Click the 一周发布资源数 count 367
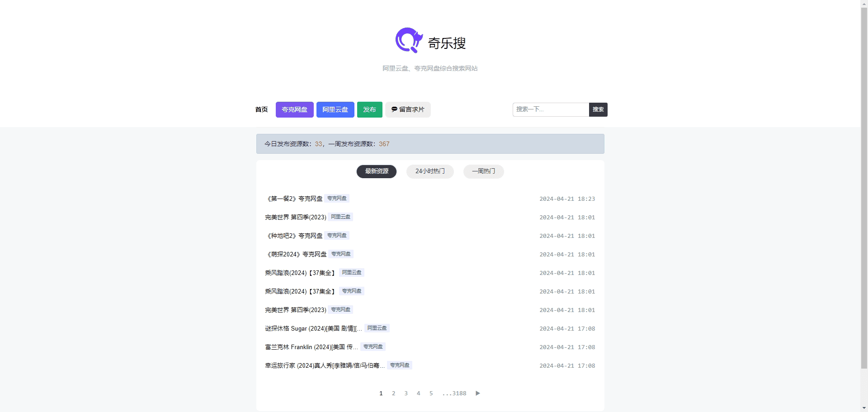Viewport: 868px width, 412px height. 384,144
